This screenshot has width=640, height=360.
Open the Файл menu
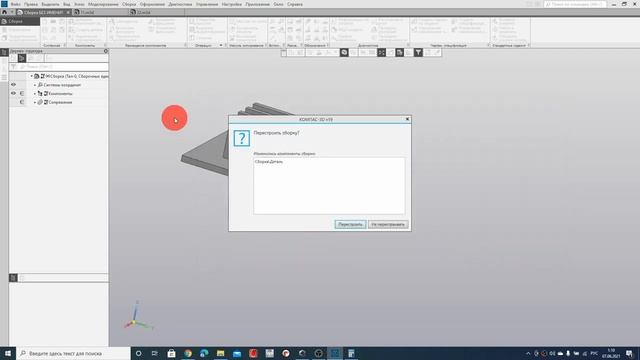(16, 4)
